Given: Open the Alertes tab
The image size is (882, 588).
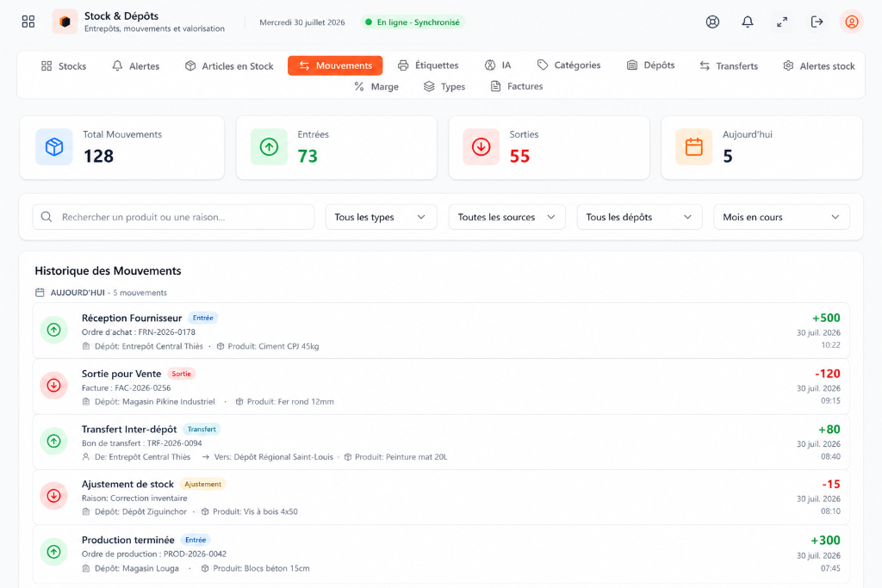Looking at the screenshot, I should coord(135,65).
